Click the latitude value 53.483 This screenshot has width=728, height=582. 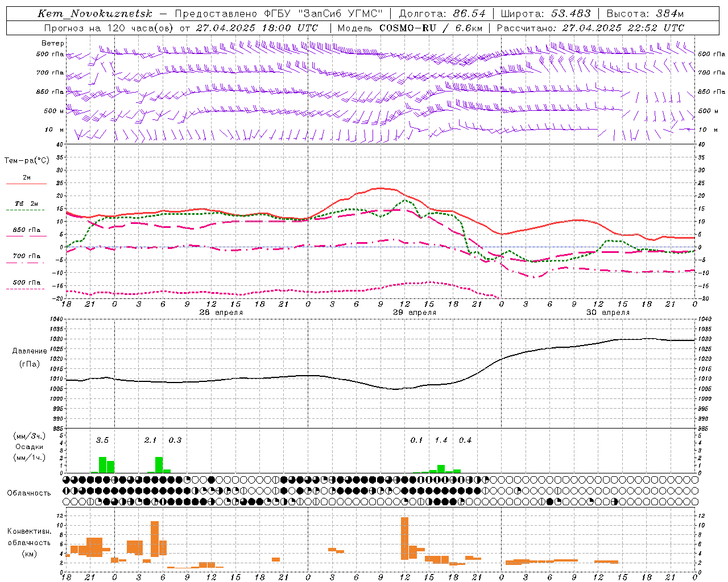click(x=571, y=14)
